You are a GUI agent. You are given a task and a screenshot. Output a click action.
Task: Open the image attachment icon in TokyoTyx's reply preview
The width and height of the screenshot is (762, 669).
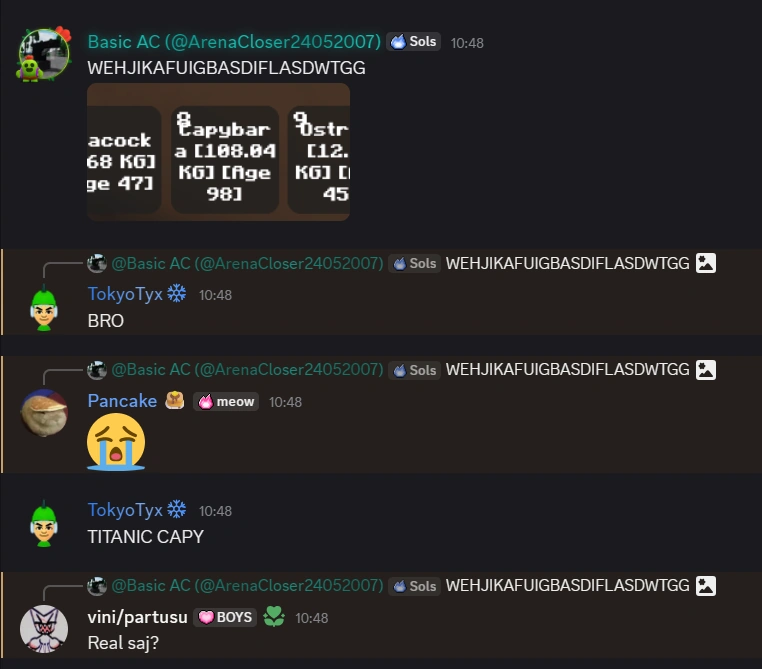[706, 263]
